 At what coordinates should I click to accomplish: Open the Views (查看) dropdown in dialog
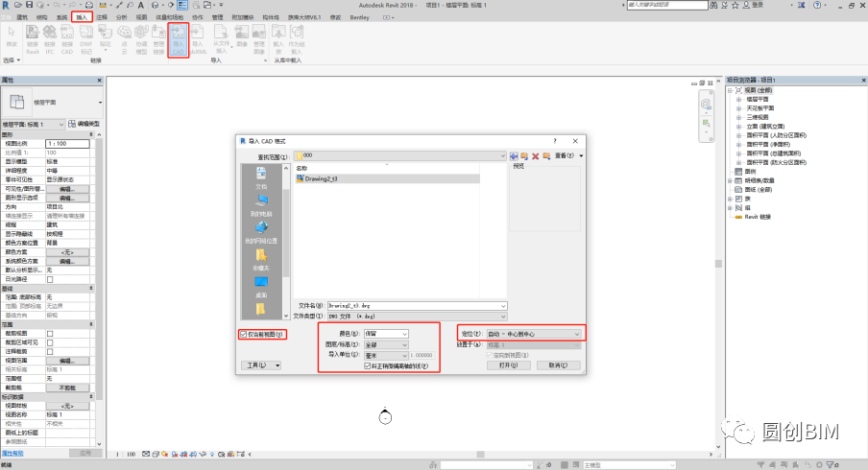click(569, 156)
